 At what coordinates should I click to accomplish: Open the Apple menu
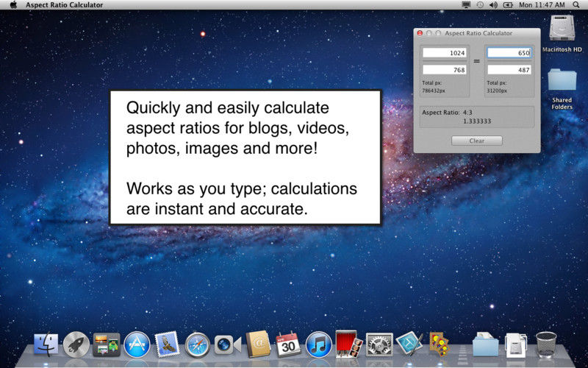(13, 5)
